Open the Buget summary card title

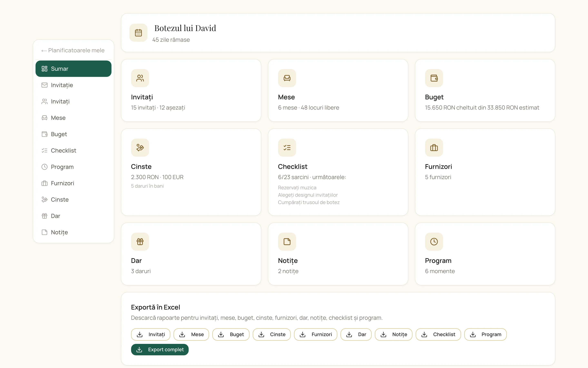click(x=434, y=97)
